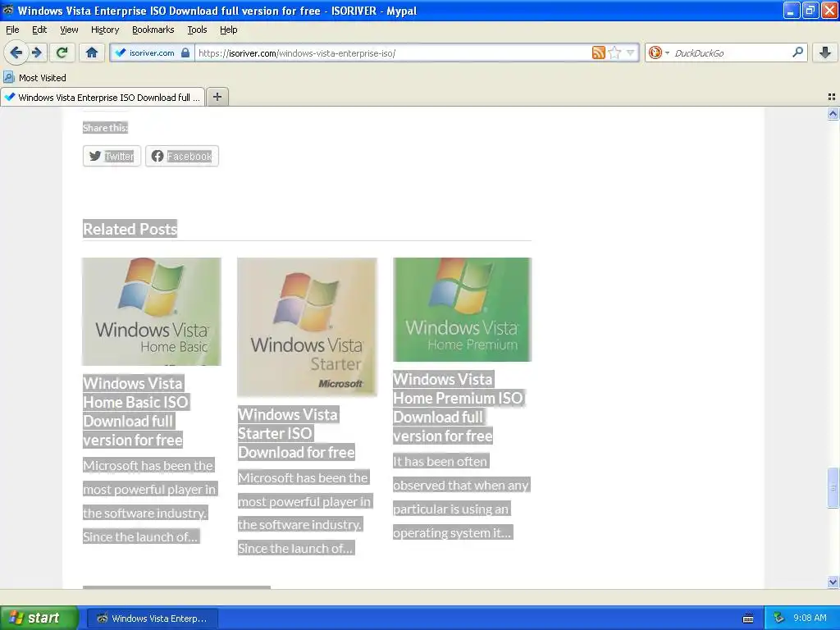Select the Windows Vista Enterprise ISO tab
This screenshot has height=630, width=840.
[103, 97]
